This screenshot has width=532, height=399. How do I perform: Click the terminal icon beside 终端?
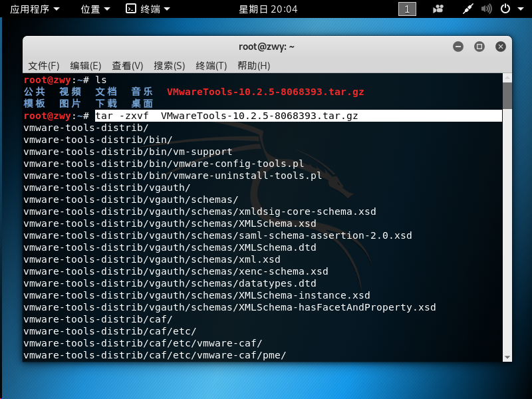(130, 9)
